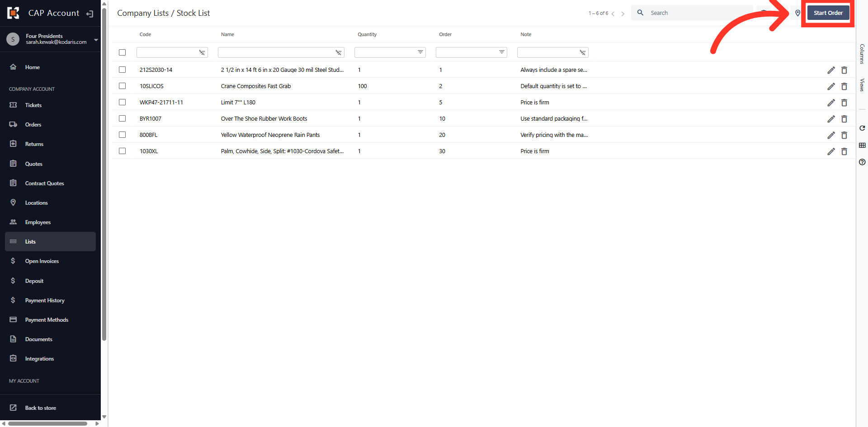Clear the Name column filter icon
The height and width of the screenshot is (427, 868).
pos(338,52)
